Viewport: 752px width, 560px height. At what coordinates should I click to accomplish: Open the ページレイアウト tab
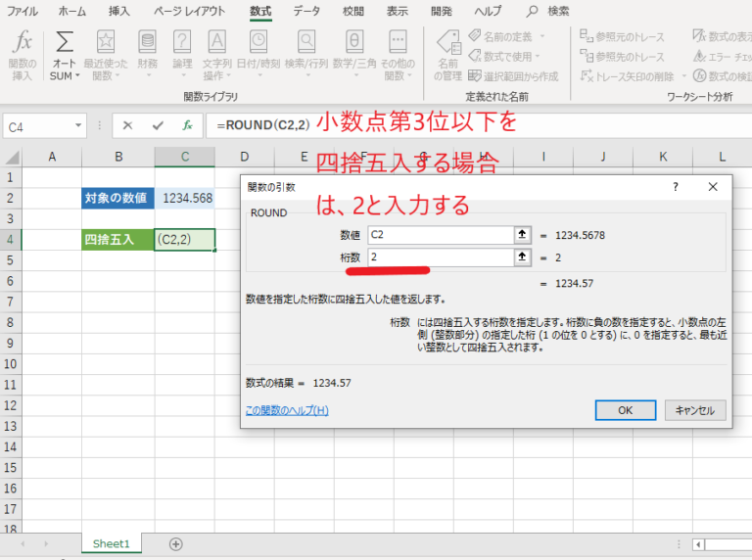tap(189, 11)
